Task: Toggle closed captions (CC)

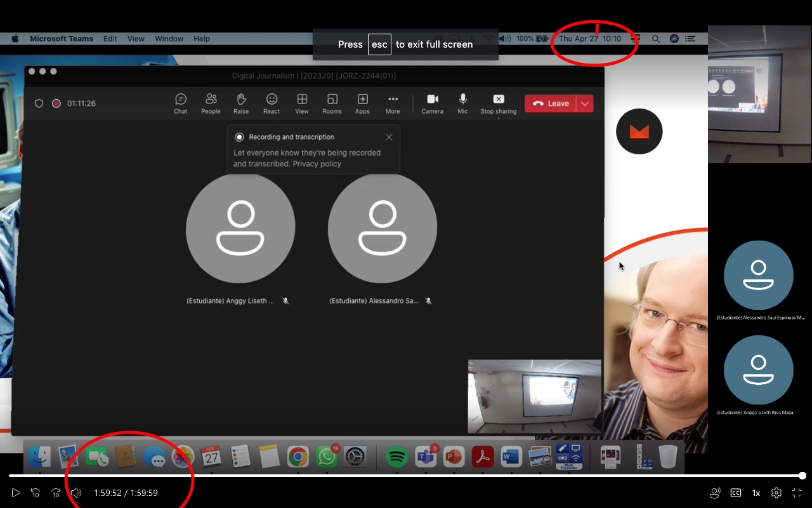Action: [736, 493]
